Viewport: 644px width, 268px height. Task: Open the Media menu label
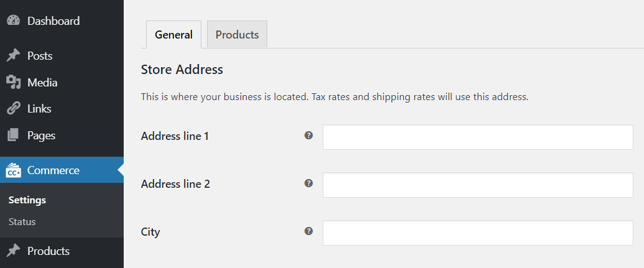(42, 83)
